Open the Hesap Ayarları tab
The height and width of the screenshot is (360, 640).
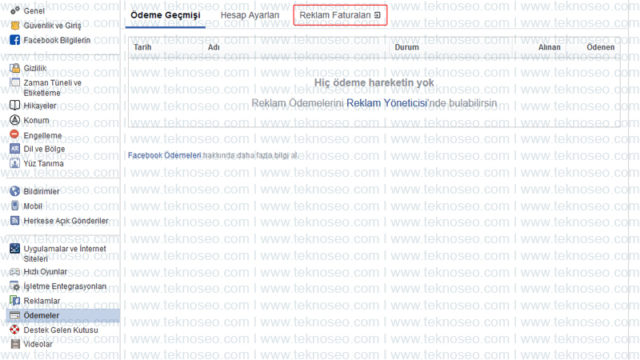click(250, 15)
